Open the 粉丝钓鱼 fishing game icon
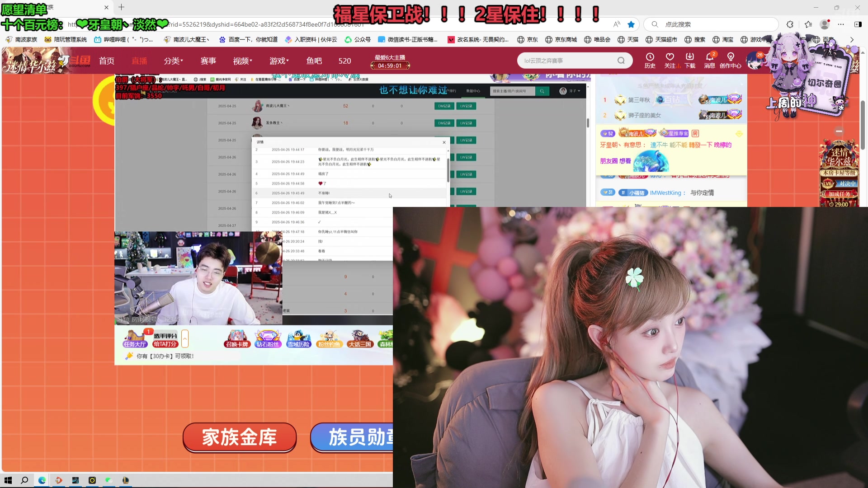868x488 pixels. click(x=329, y=339)
